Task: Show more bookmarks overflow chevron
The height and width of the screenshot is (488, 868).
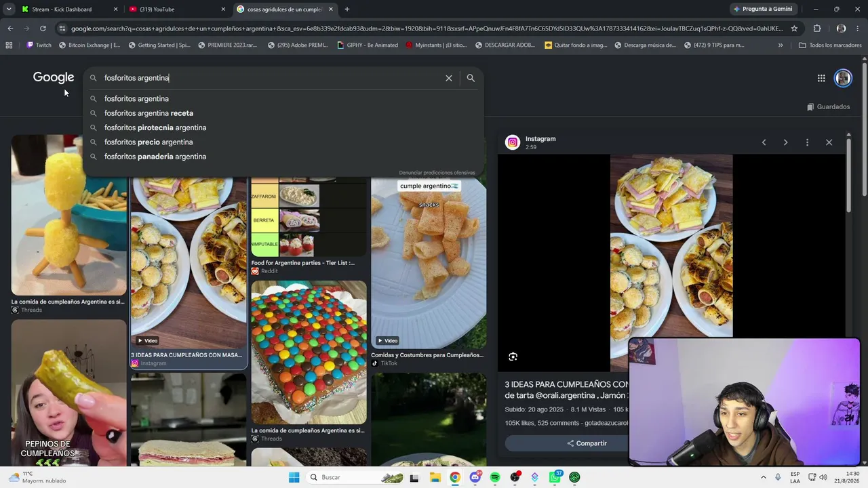Action: [x=781, y=45]
